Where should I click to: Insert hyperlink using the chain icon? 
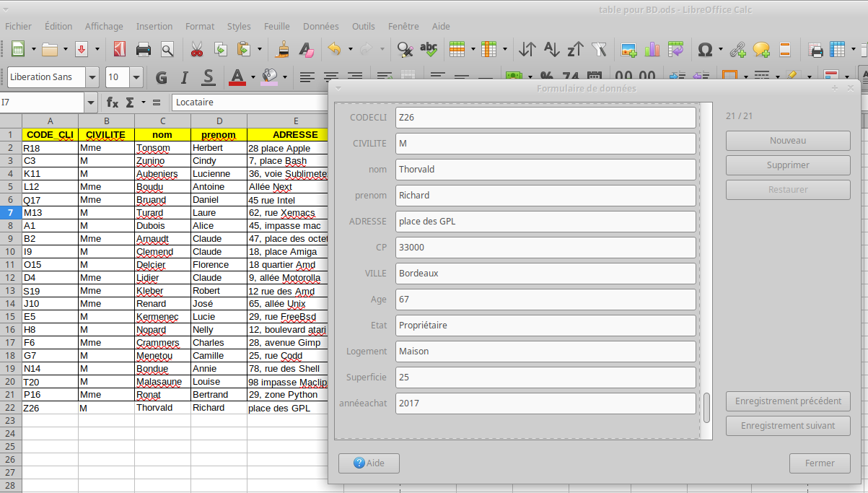[737, 49]
